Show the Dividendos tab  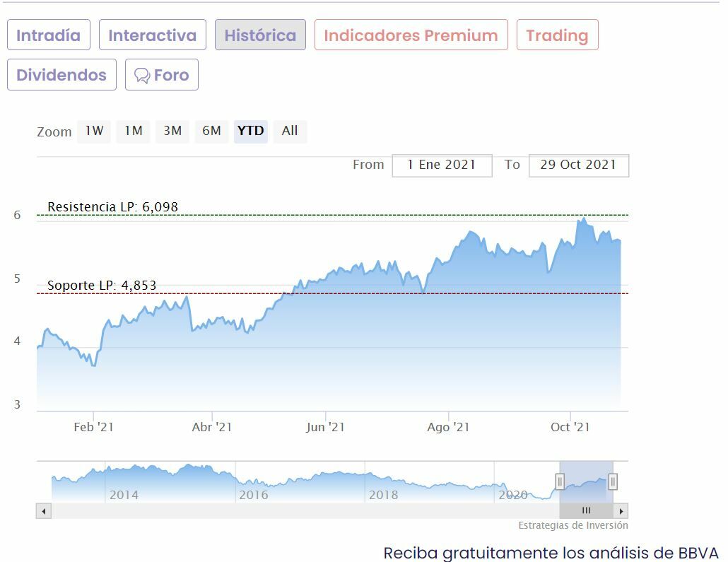[61, 75]
